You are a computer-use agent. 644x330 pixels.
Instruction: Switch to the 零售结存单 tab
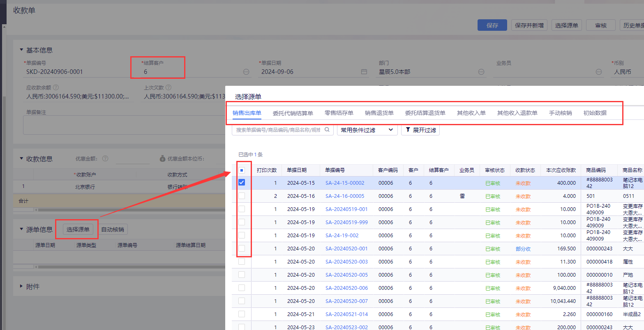339,113
